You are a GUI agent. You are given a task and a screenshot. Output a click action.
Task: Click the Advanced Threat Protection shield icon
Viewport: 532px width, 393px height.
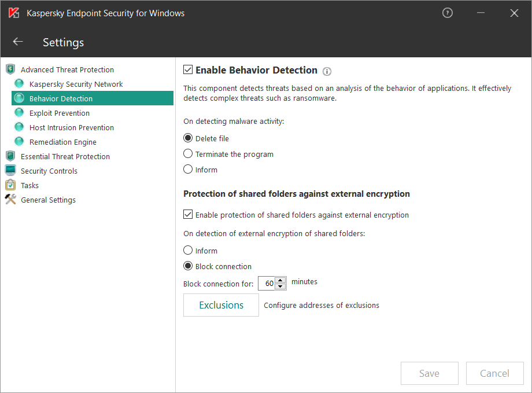[x=10, y=69]
